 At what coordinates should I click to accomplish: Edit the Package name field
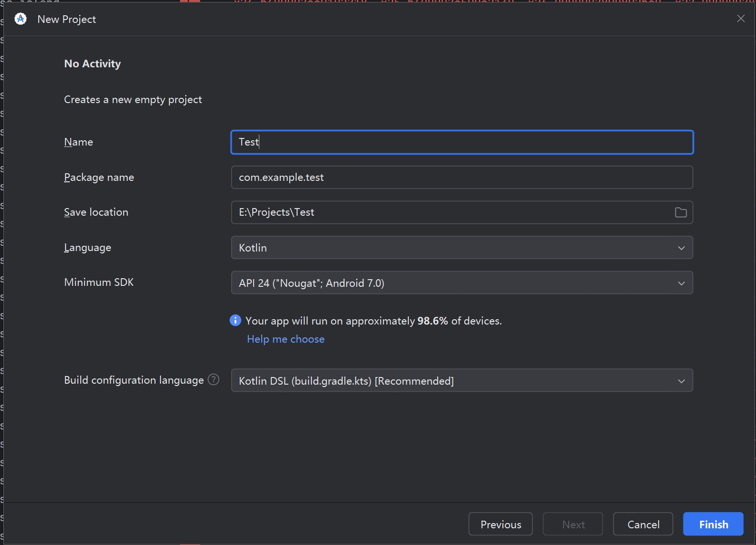[x=462, y=178]
